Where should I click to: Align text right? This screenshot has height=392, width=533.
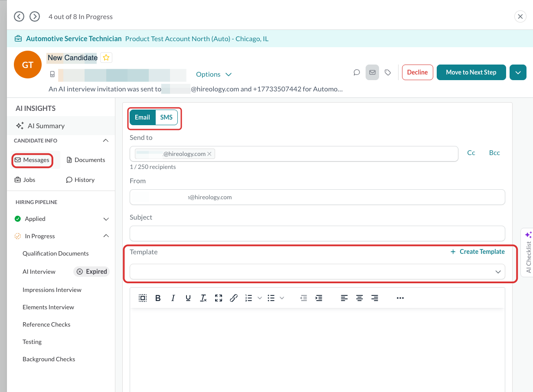375,298
